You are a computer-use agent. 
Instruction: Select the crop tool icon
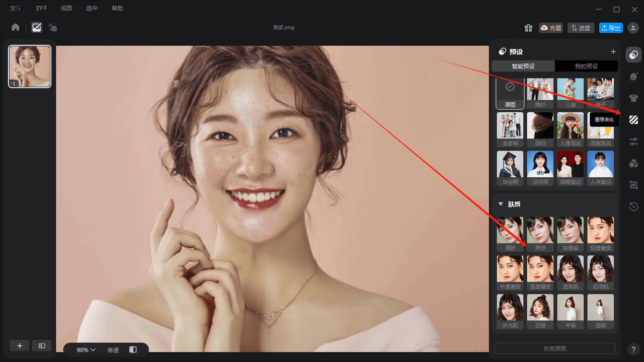coord(633,185)
